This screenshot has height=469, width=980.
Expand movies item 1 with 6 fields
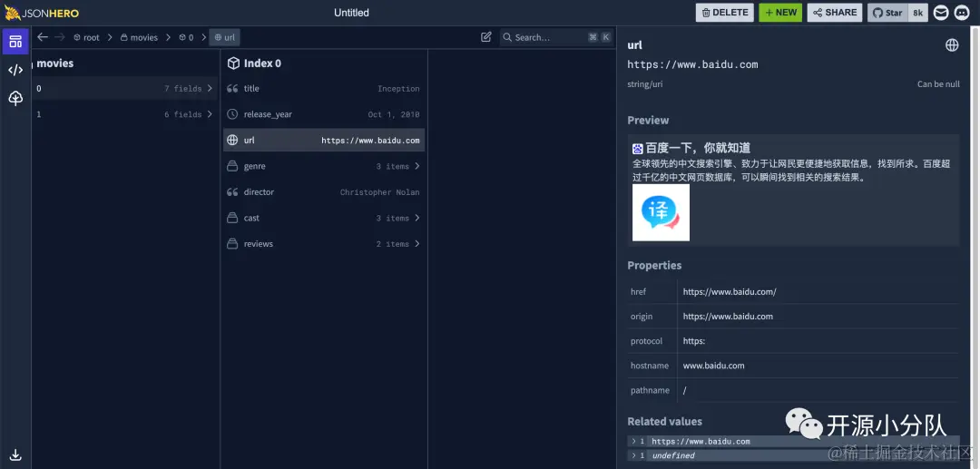click(x=124, y=114)
